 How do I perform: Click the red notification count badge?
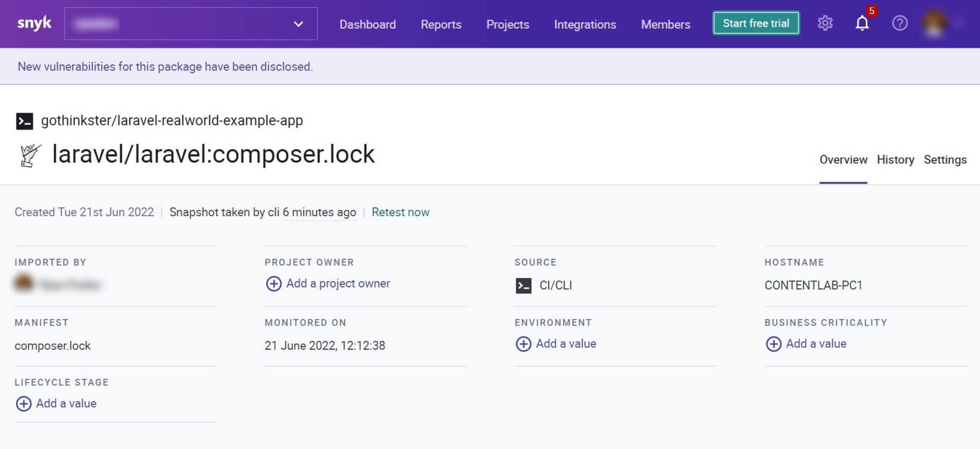pos(872,11)
